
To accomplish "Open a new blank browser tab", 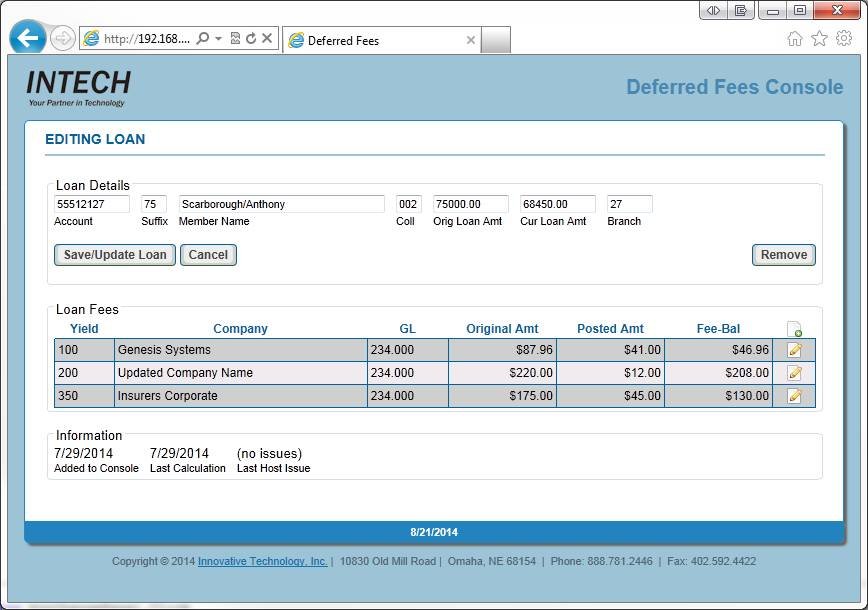I will pyautogui.click(x=496, y=41).
